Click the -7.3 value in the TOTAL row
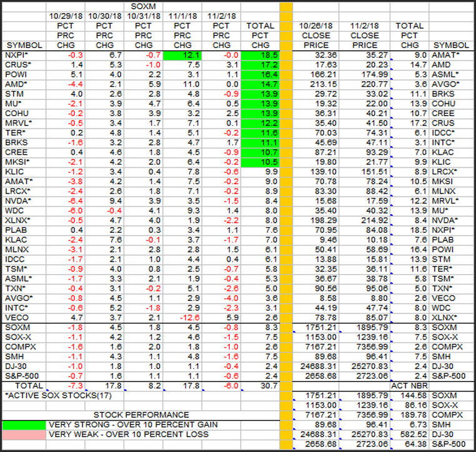 tap(76, 386)
